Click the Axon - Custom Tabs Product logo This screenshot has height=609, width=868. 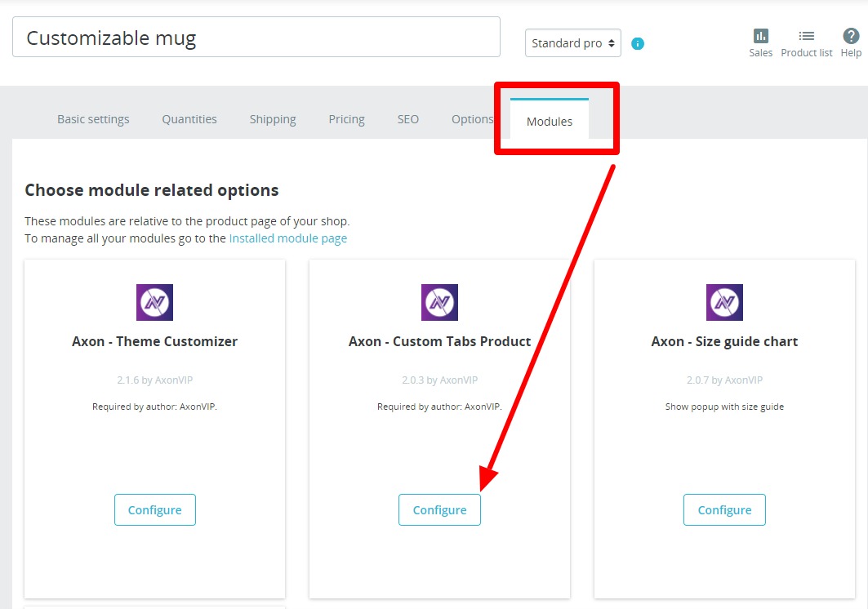(438, 302)
